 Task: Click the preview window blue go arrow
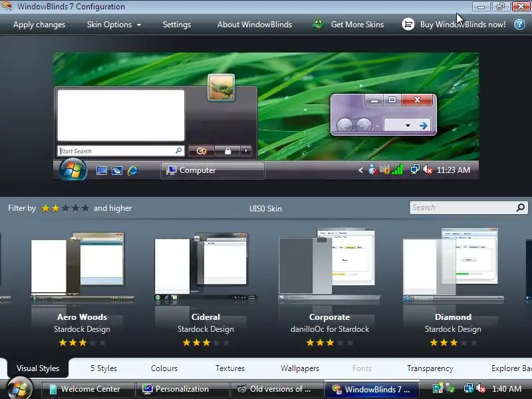[423, 126]
